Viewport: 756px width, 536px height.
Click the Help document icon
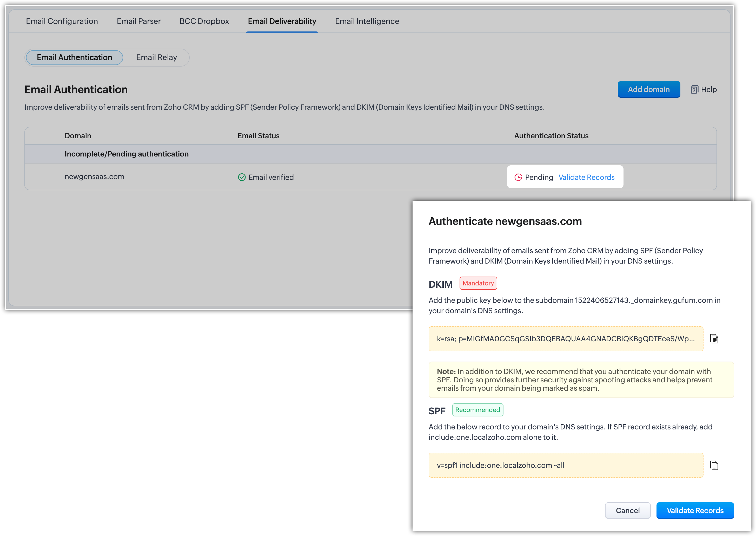click(x=694, y=89)
